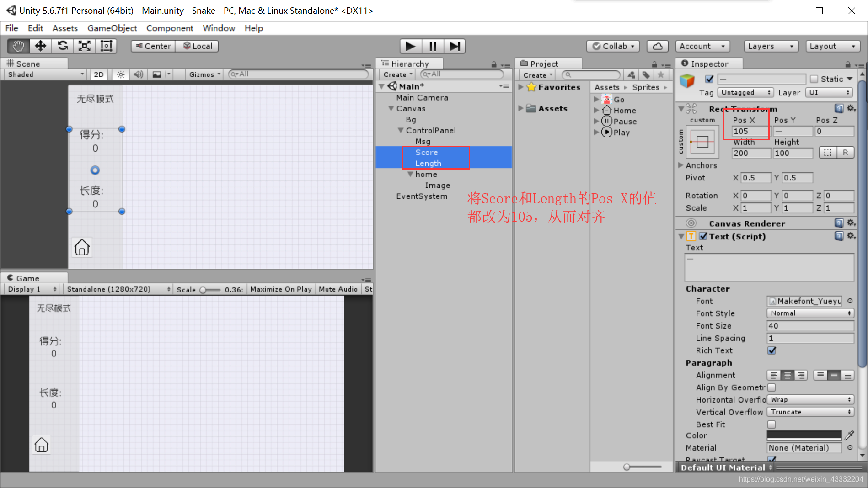The height and width of the screenshot is (488, 868).
Task: Switch to the Game tab
Action: (35, 278)
